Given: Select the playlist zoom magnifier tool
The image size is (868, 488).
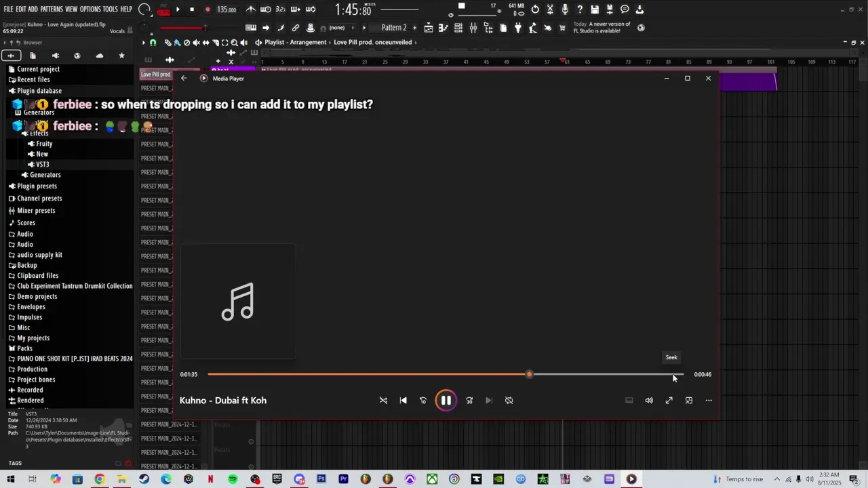Looking at the screenshot, I should tap(234, 43).
